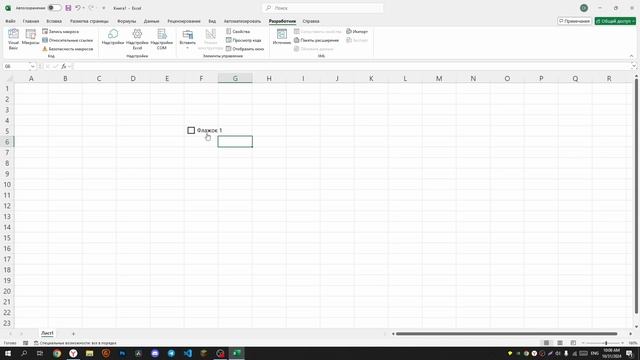Screen dimensions: 640x360
Task: Switch to the Вид tab
Action: click(x=212, y=21)
